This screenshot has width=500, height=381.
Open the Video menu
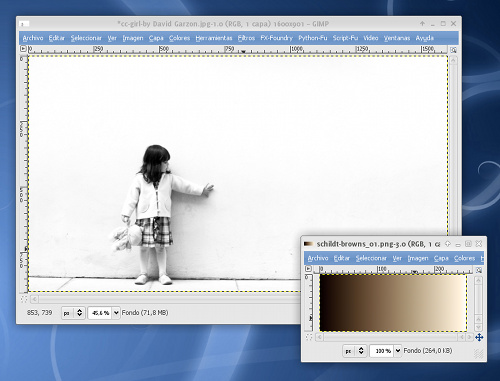click(371, 38)
